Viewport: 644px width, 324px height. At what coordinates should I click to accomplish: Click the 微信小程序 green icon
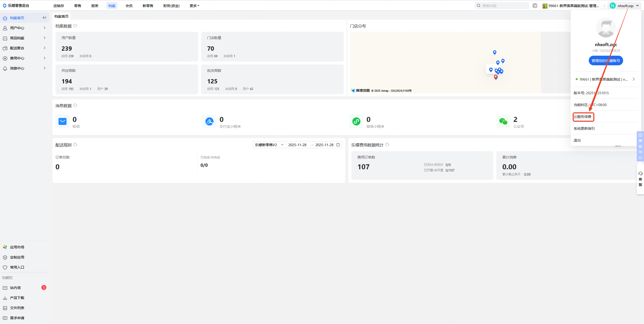click(x=356, y=121)
